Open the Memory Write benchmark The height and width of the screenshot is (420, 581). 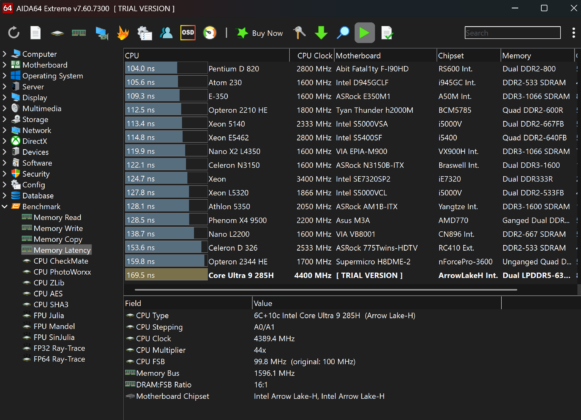[x=58, y=228]
